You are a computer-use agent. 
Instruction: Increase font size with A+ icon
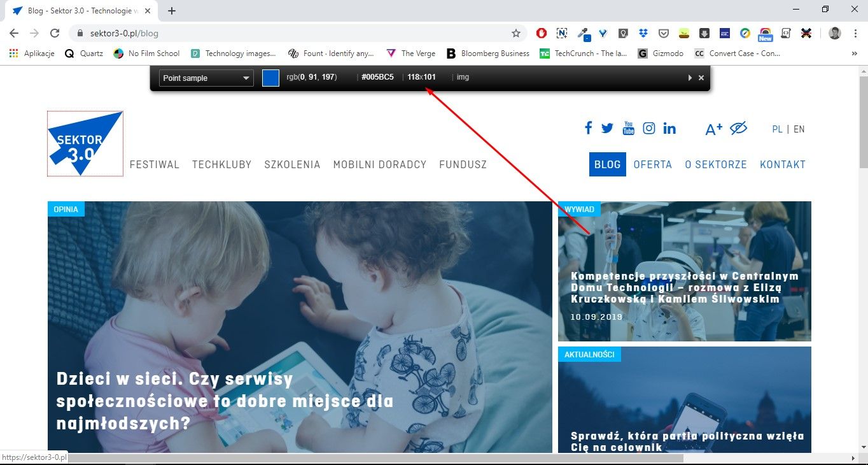point(713,129)
